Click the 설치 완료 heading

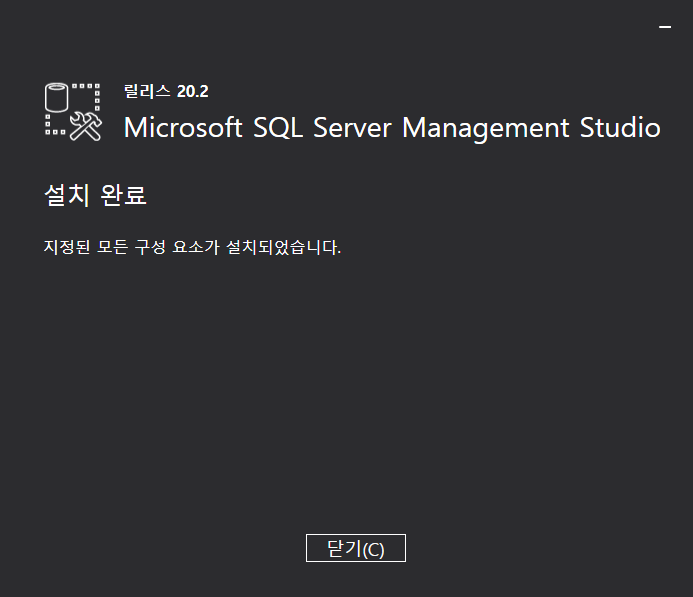(x=95, y=194)
